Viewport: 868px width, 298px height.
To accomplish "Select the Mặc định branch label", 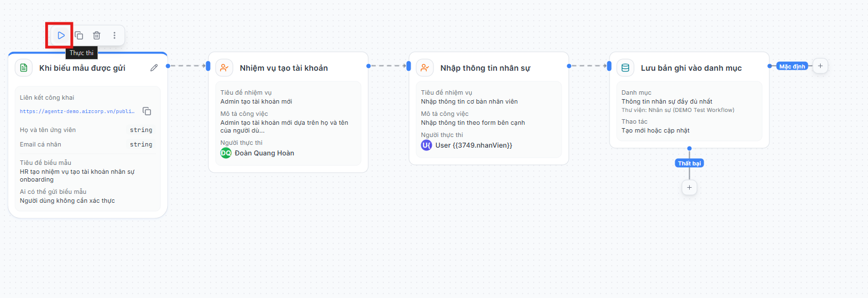I will tap(792, 66).
